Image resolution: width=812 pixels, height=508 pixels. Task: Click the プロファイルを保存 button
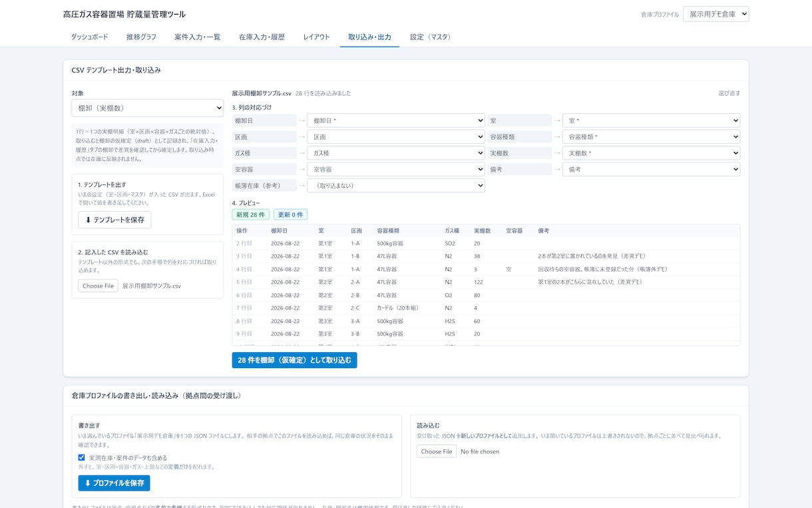pos(114,483)
